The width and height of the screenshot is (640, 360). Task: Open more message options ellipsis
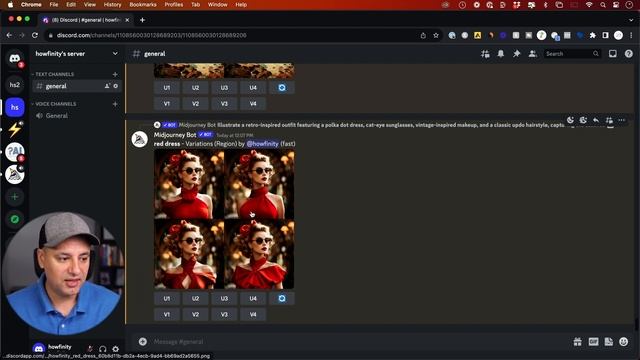pyautogui.click(x=622, y=120)
